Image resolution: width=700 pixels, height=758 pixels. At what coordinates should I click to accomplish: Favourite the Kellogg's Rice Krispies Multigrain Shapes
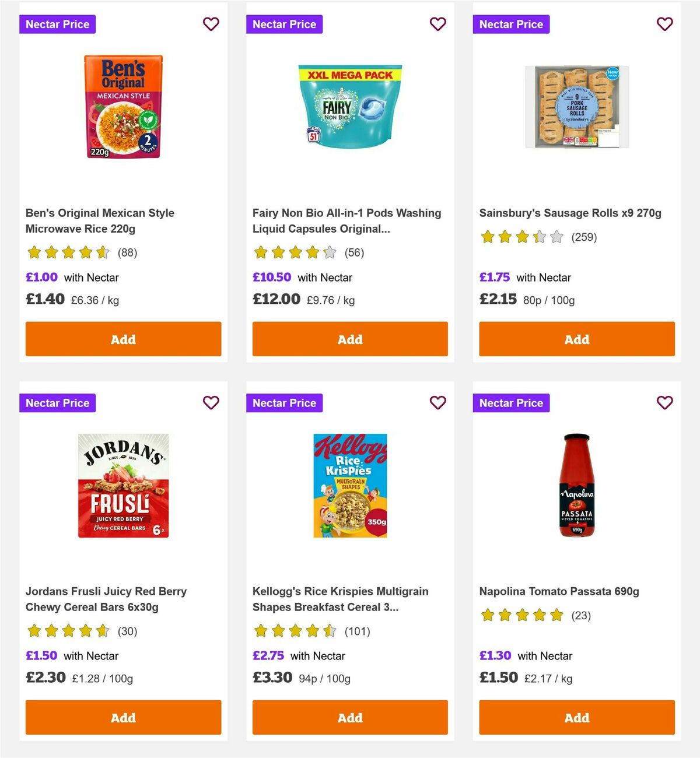click(x=437, y=402)
